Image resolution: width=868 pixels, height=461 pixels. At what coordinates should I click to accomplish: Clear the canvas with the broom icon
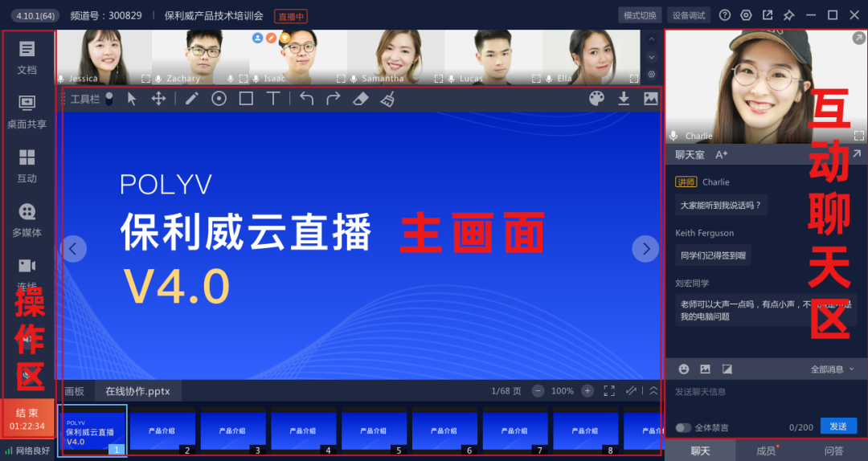[387, 98]
